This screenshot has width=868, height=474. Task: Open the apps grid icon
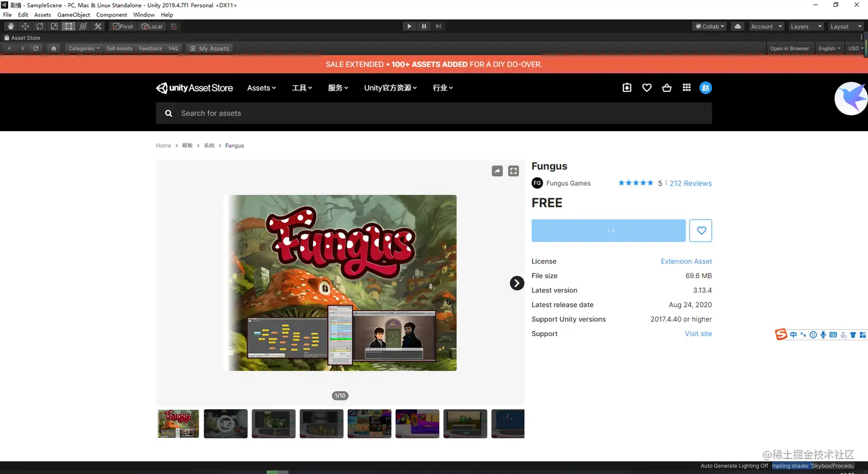click(x=687, y=88)
